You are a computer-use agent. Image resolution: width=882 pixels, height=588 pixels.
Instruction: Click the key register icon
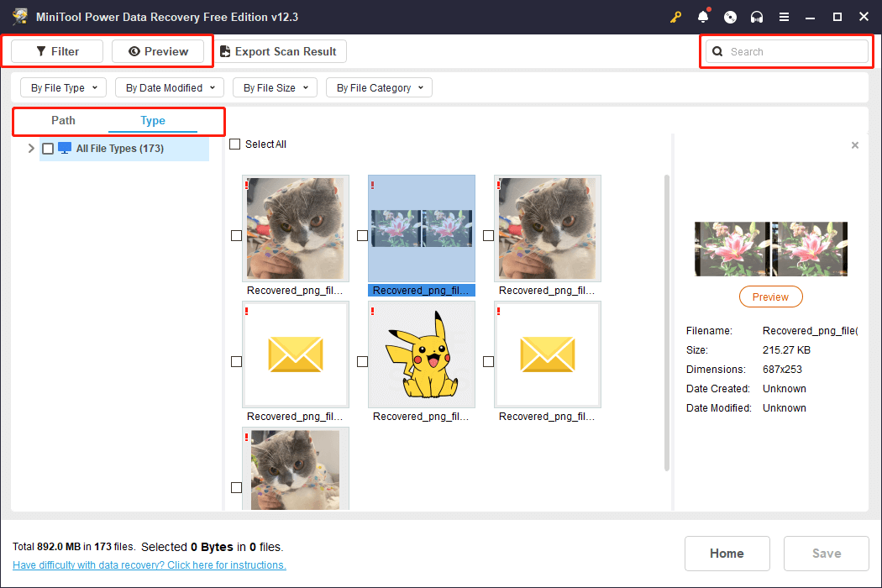tap(676, 17)
